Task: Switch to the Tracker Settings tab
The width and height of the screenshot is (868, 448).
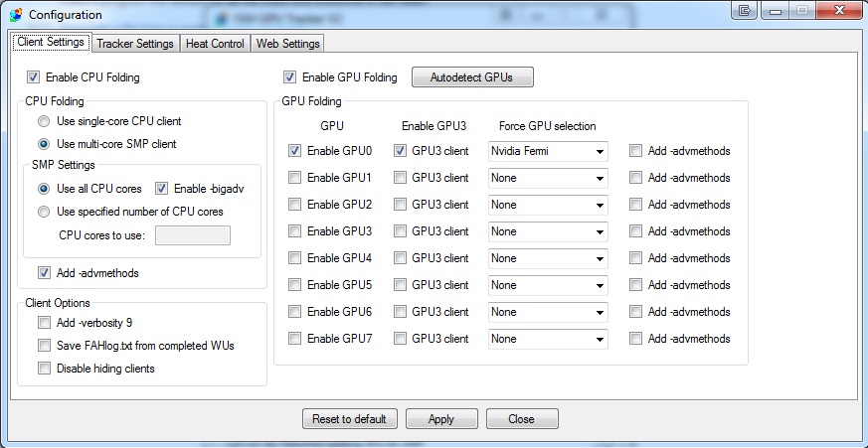Action: pyautogui.click(x=135, y=44)
